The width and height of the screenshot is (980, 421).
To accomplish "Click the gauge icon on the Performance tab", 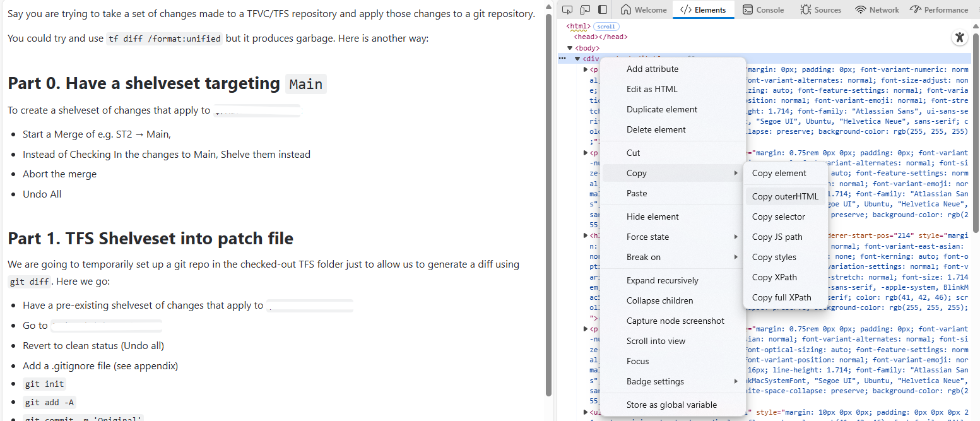I will [916, 9].
